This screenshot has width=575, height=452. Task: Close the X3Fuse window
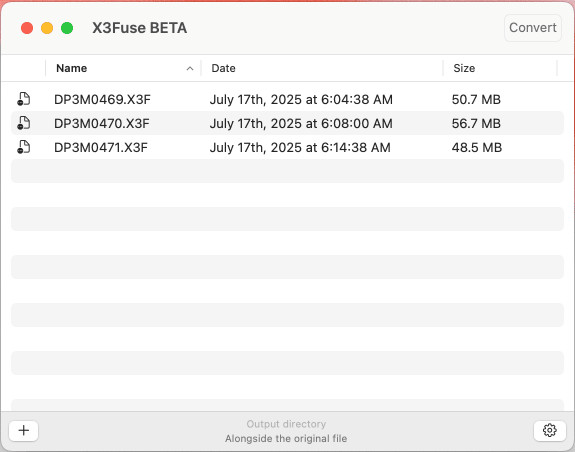pos(27,28)
